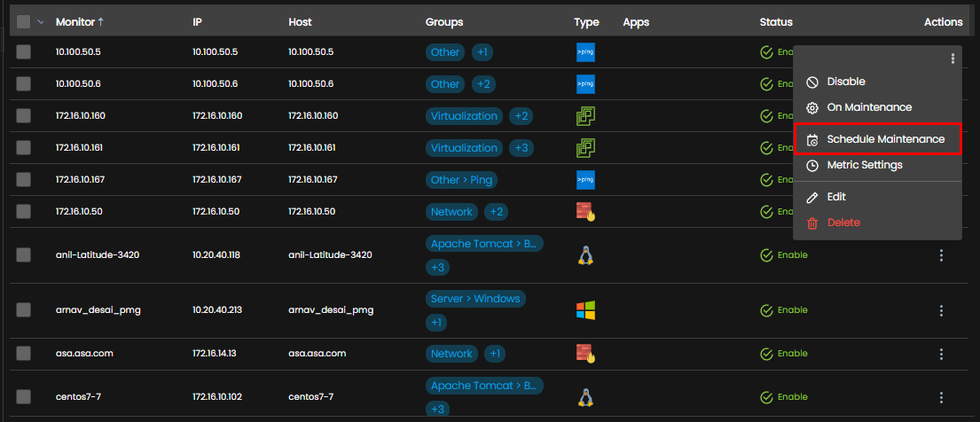
Task: Click the Other > Ping group tag
Action: tap(461, 180)
